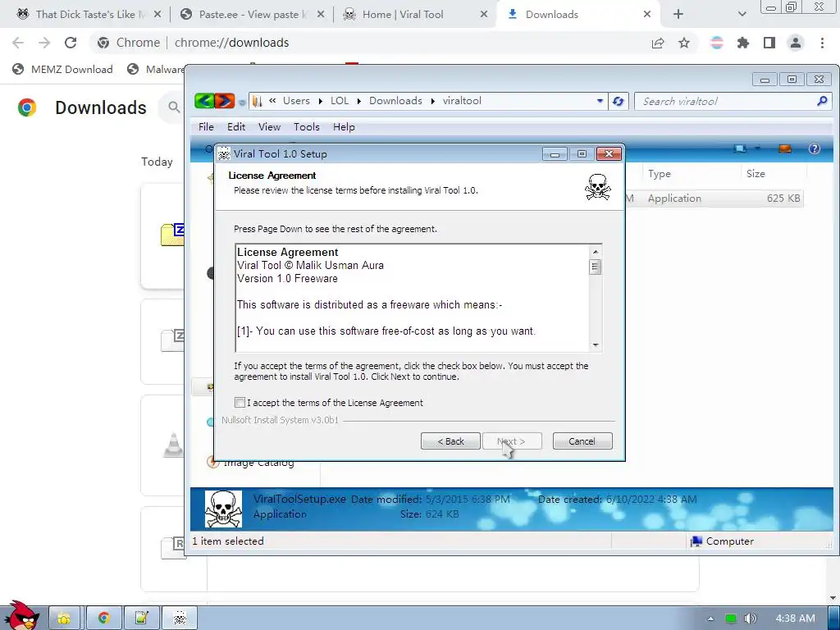This screenshot has width=840, height=630.
Task: Click Explorer green back arrow
Action: [204, 101]
